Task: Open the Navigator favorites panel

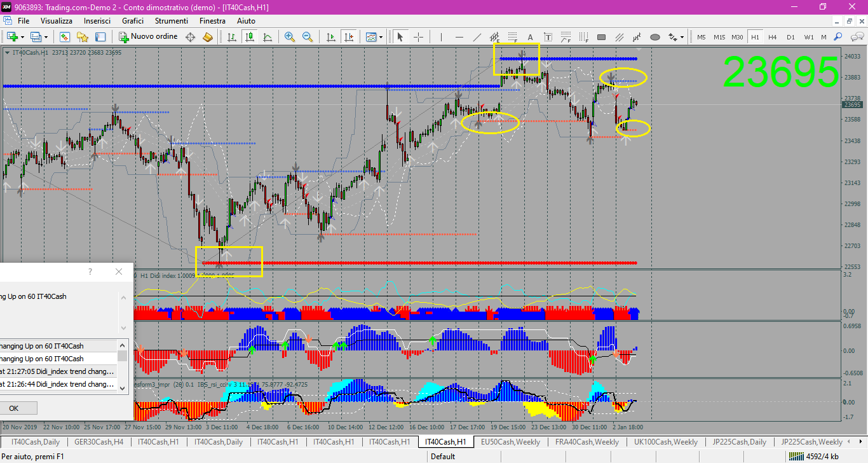Action: [83, 37]
